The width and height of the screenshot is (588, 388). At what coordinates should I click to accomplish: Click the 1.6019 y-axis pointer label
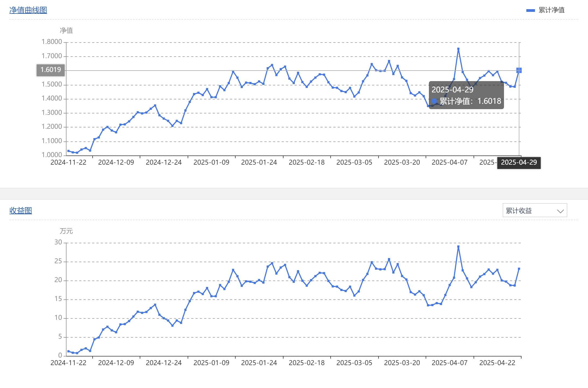[51, 70]
